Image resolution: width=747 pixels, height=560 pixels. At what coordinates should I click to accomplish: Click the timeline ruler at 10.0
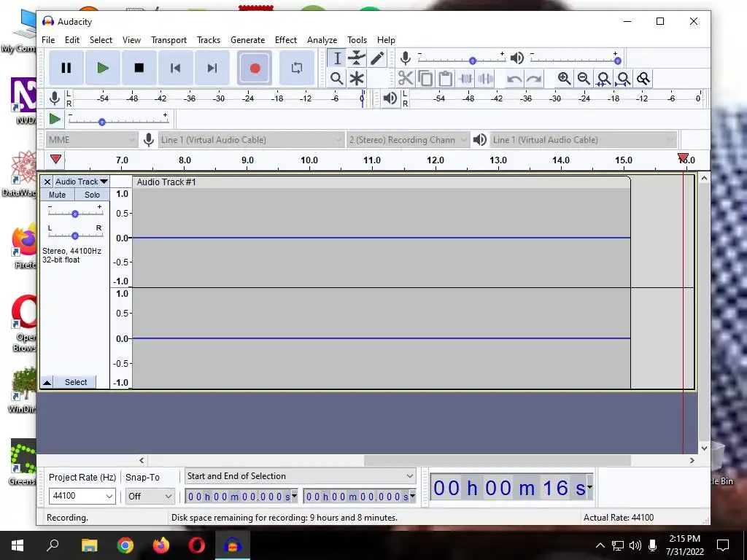pyautogui.click(x=309, y=160)
